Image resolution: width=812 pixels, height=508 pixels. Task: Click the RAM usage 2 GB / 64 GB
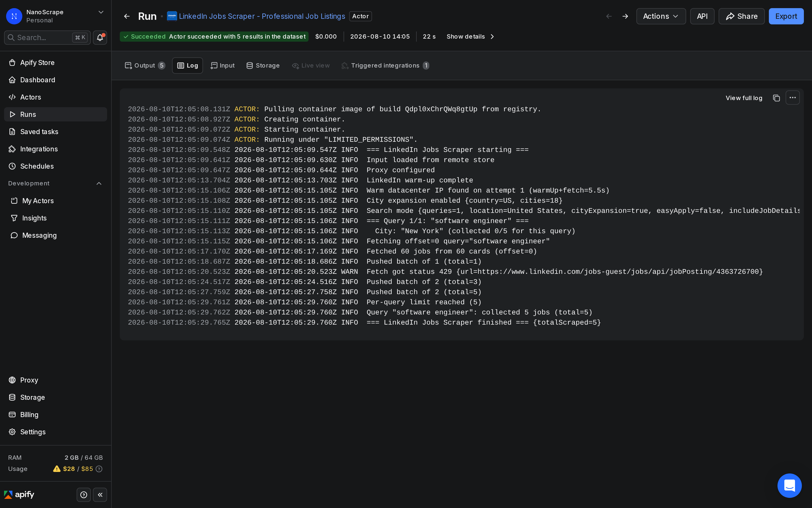pyautogui.click(x=83, y=458)
